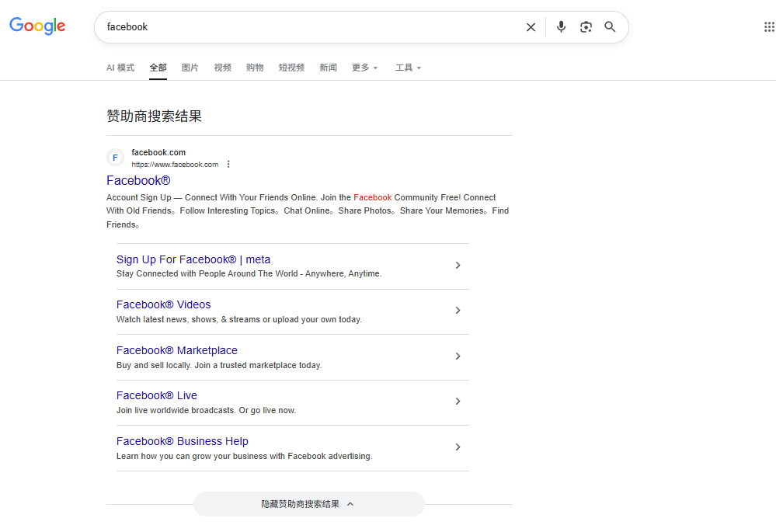Click the facebook.com favicon icon

[x=115, y=158]
